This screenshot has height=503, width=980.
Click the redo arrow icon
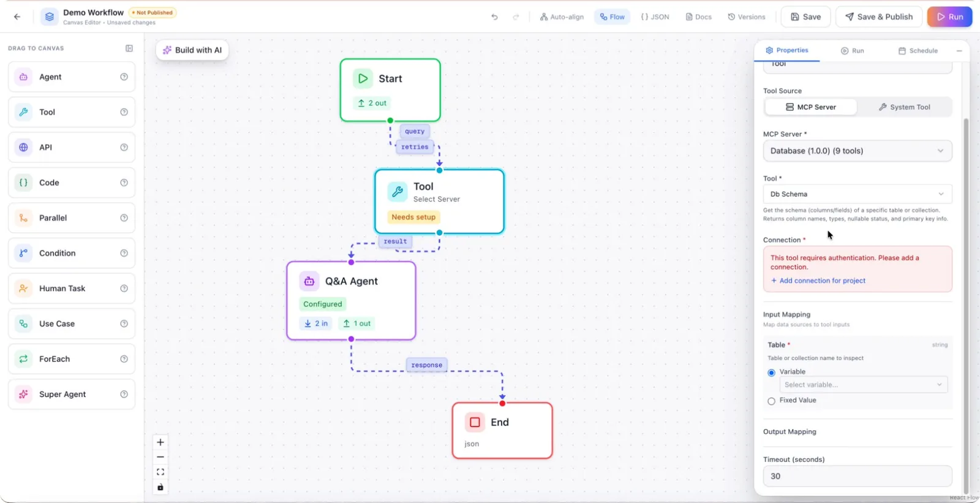click(516, 17)
